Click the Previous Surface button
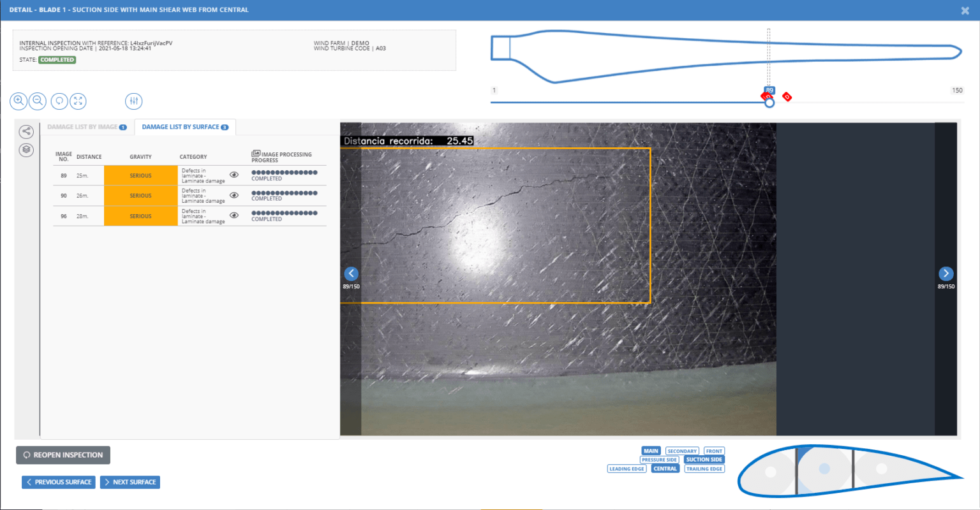Viewport: 980px width, 510px height. click(59, 482)
